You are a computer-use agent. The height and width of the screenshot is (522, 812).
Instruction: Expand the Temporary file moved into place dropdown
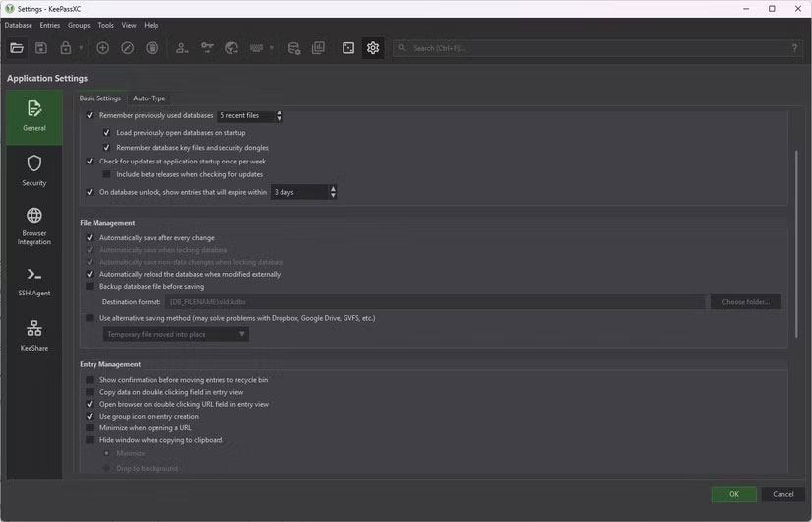point(176,335)
